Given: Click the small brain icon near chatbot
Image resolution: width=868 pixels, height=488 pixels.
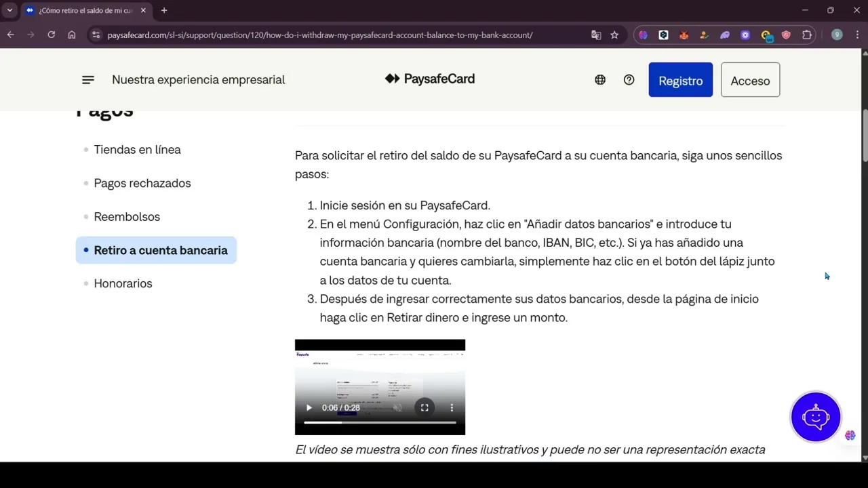Looking at the screenshot, I should point(850,436).
